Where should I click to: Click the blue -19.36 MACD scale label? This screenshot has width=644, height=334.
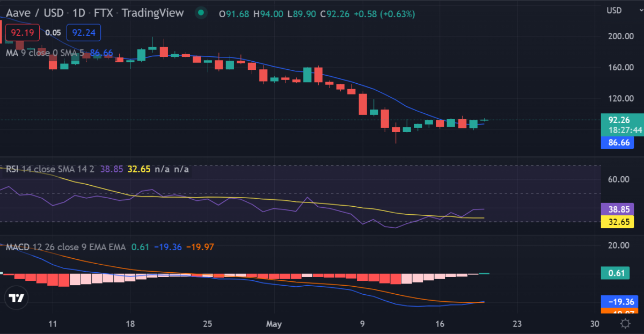click(x=618, y=302)
